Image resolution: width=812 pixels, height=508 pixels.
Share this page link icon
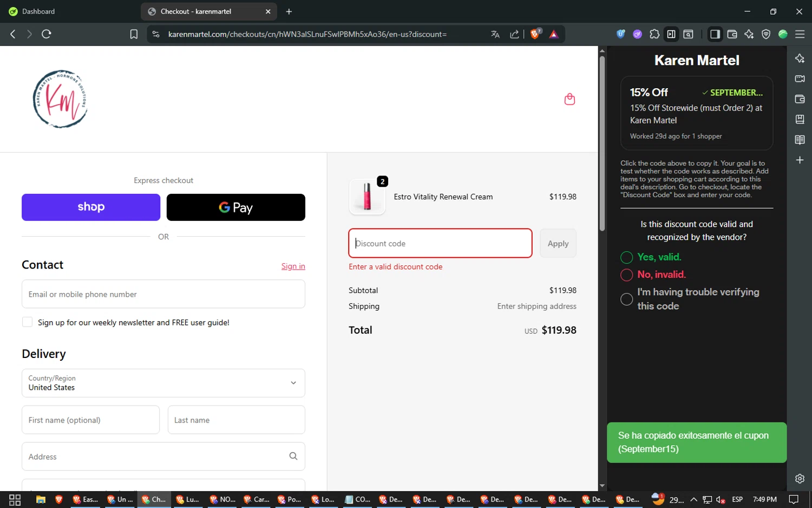[x=514, y=34]
